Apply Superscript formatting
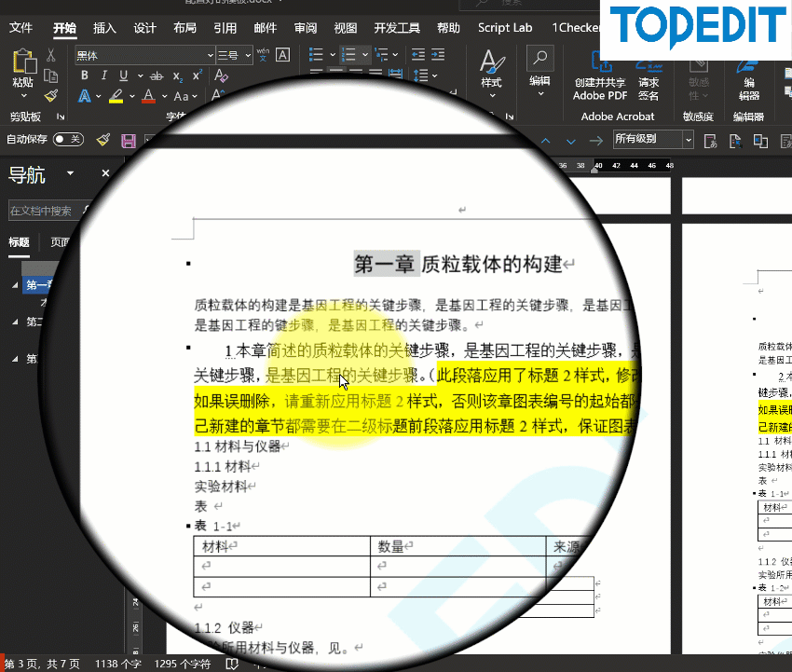Image resolution: width=792 pixels, height=672 pixels. click(x=197, y=75)
